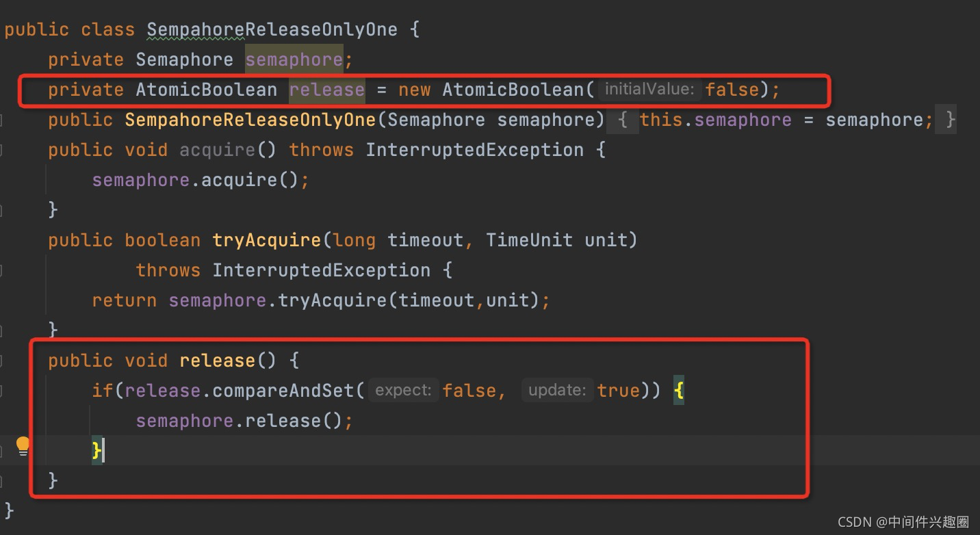Click the compareAndSet method call

point(283,391)
